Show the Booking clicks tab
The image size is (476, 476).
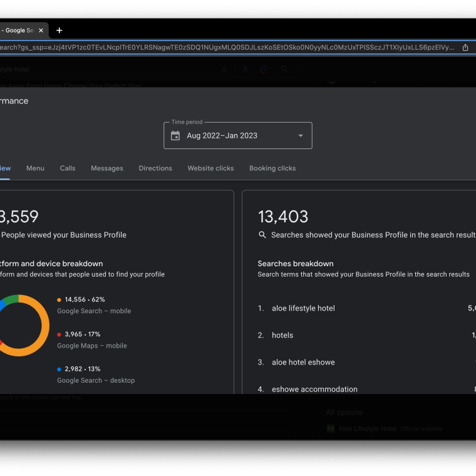[x=272, y=168]
